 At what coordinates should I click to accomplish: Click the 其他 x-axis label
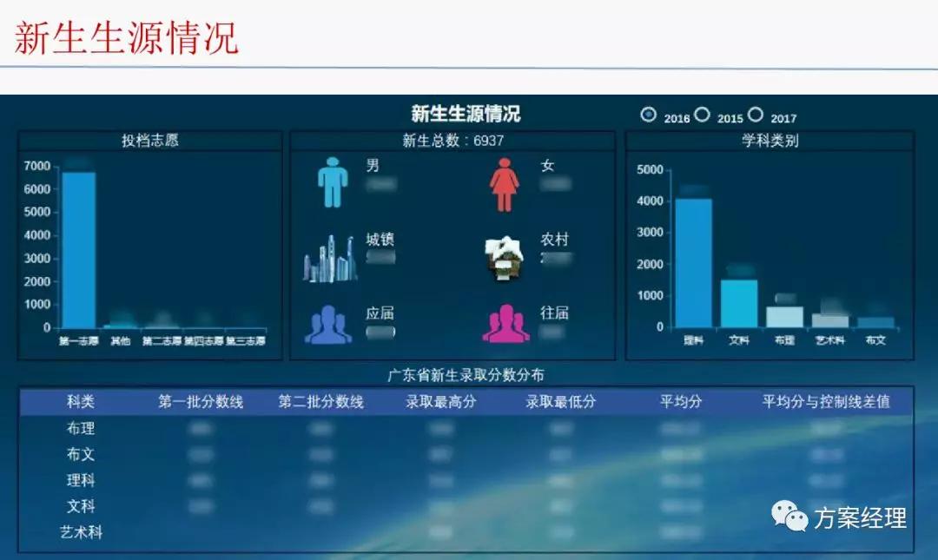[x=120, y=341]
